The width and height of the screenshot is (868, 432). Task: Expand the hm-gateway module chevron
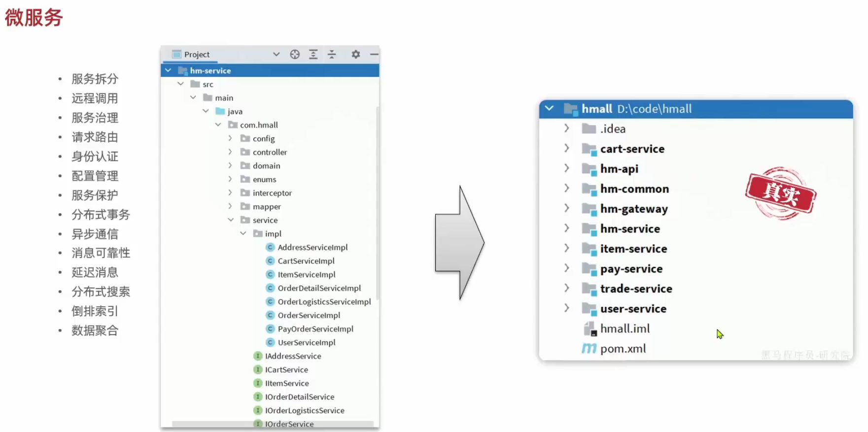point(566,208)
